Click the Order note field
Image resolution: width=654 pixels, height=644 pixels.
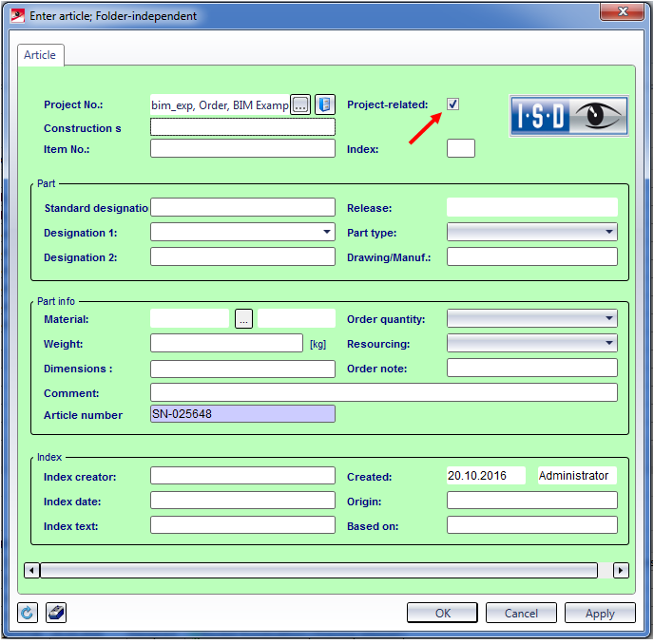pos(532,368)
